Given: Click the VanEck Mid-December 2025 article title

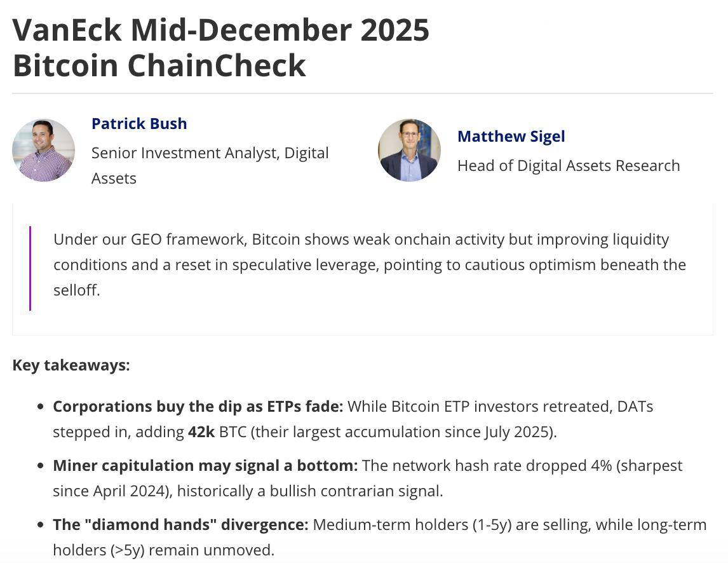Looking at the screenshot, I should click(x=220, y=48).
